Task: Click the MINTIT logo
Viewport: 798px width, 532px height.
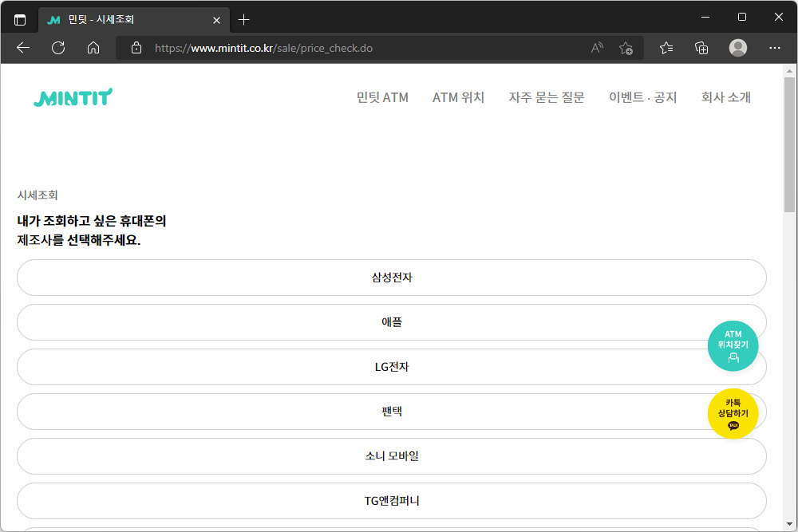Action: point(73,97)
